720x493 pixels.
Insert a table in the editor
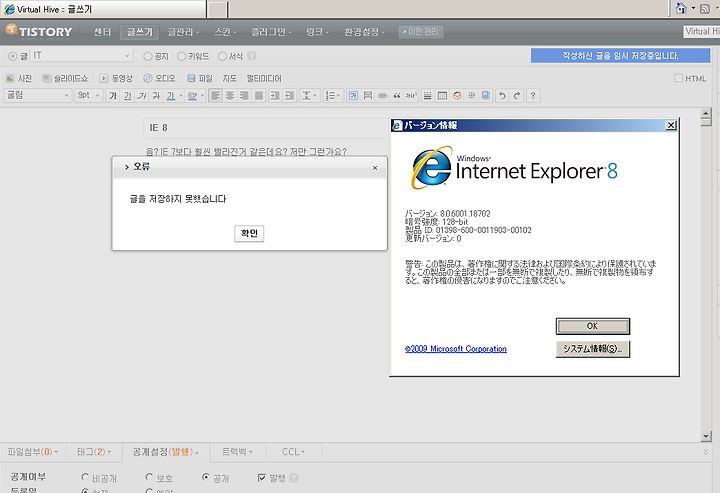[442, 95]
